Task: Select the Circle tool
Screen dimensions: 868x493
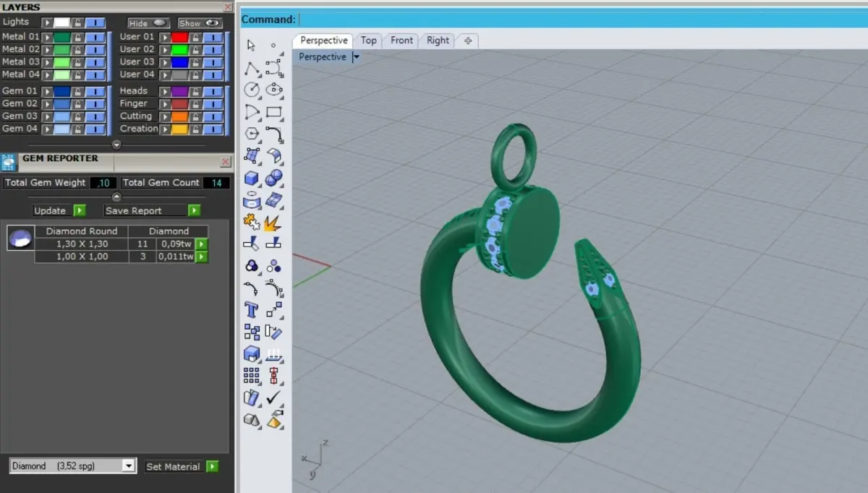Action: [x=252, y=90]
